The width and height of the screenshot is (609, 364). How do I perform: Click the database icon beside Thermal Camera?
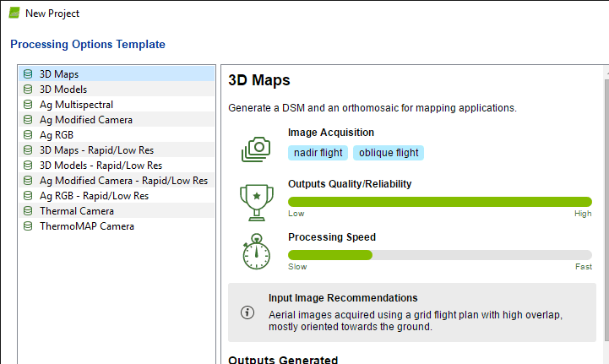point(28,211)
